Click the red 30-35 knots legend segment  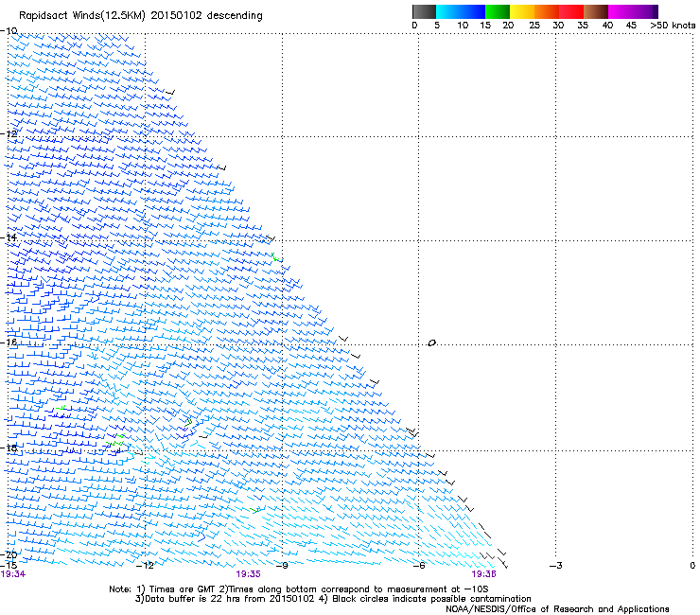(571, 11)
